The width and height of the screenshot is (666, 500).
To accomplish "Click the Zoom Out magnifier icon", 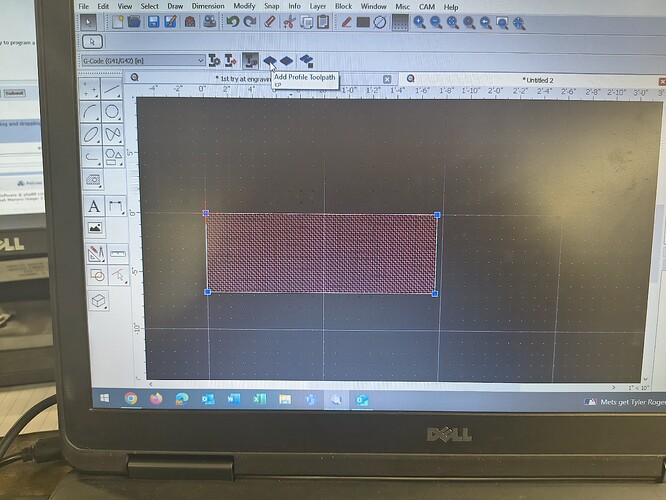I will [x=436, y=23].
